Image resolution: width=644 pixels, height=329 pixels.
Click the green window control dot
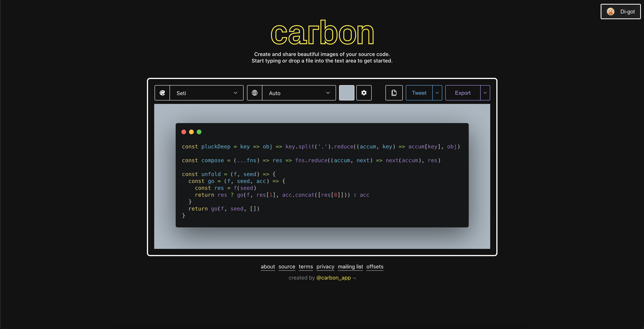click(x=199, y=132)
